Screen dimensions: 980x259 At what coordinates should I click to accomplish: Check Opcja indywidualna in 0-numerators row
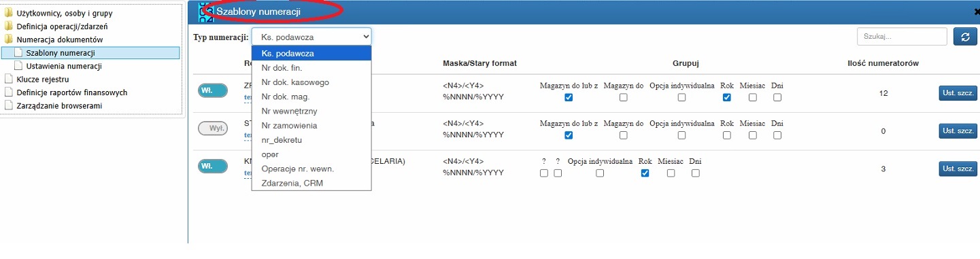681,135
